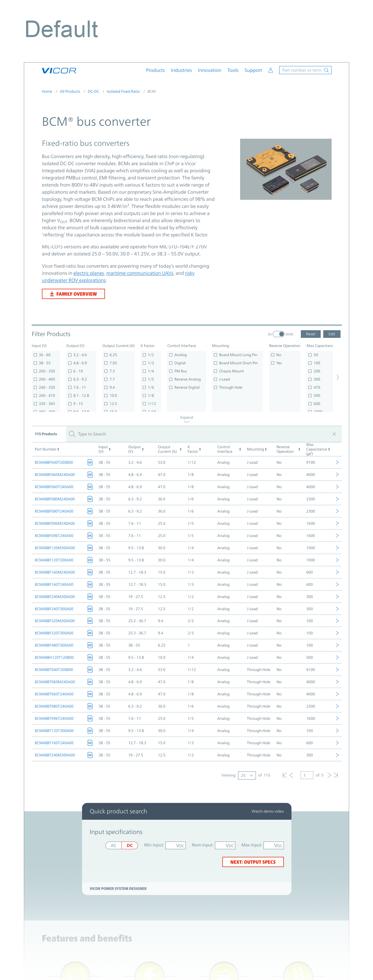Open datasheet icon for BCM48BF160M240A00

click(x=90, y=572)
